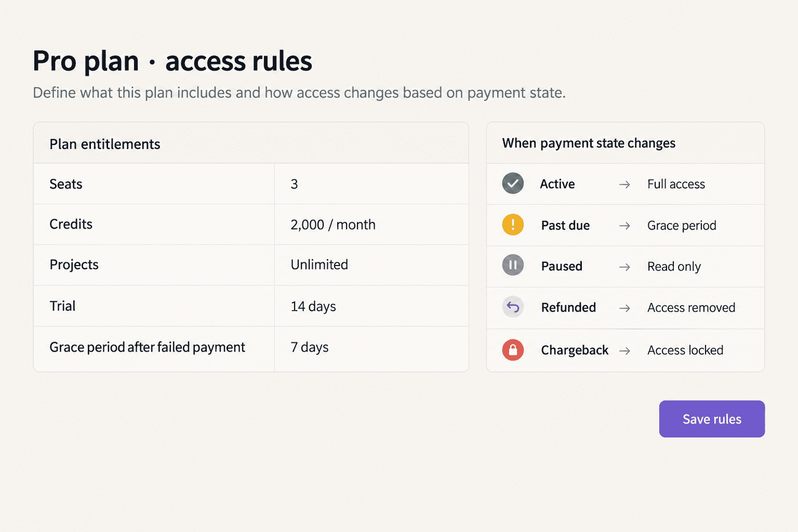Click the Pro plan access rules title
798x532 pixels.
click(x=172, y=61)
